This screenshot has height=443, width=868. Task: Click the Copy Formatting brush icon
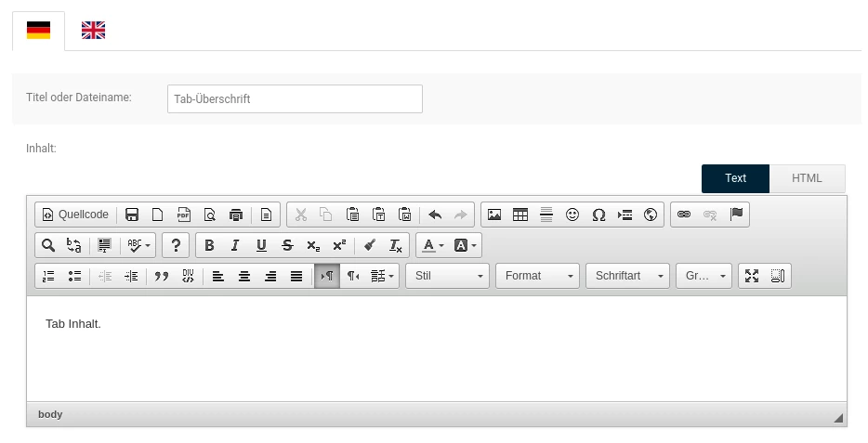pyautogui.click(x=370, y=245)
